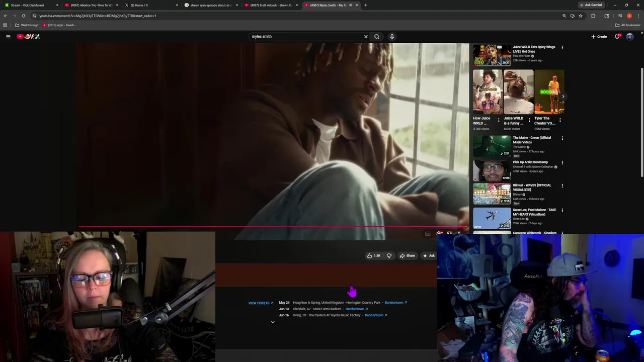Open The Maine - Green video thumbnail
This screenshot has height=362, width=644.
(492, 146)
